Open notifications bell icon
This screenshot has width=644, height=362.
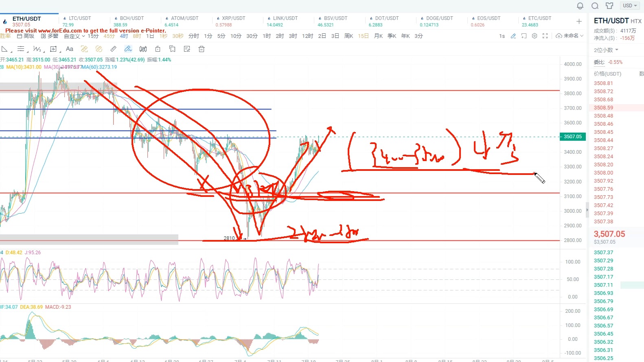(x=580, y=6)
